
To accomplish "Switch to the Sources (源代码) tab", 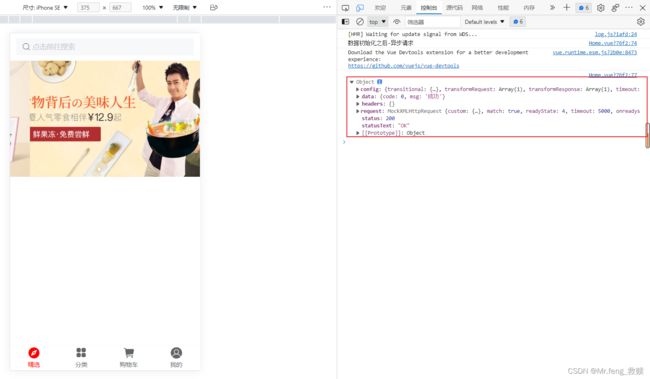I will [454, 8].
